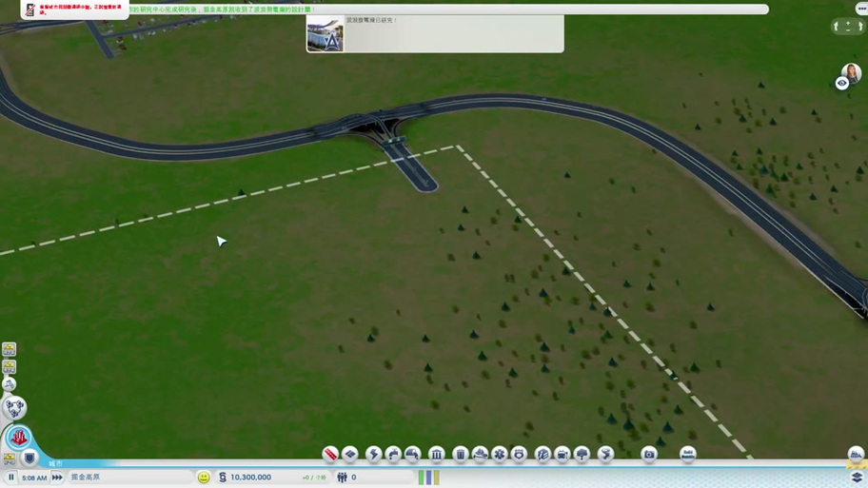This screenshot has width=868, height=488.
Task: Click the yellow RCI demand bar
Action: point(436,478)
